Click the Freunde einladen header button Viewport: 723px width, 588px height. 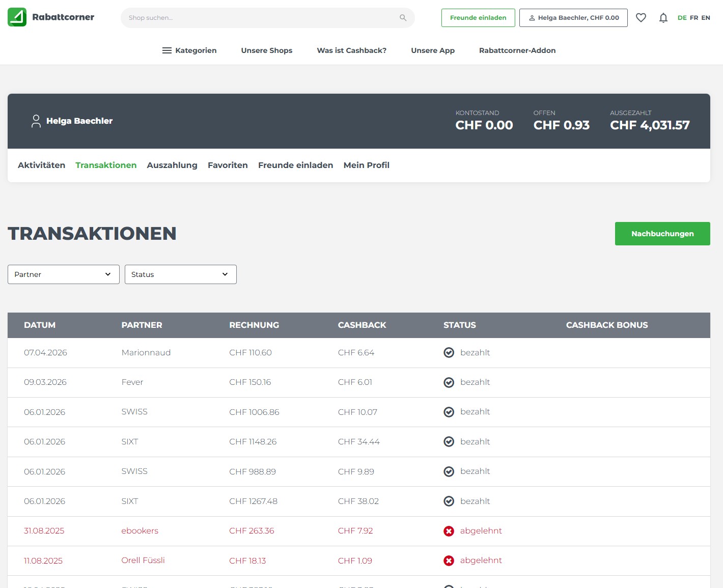point(478,18)
